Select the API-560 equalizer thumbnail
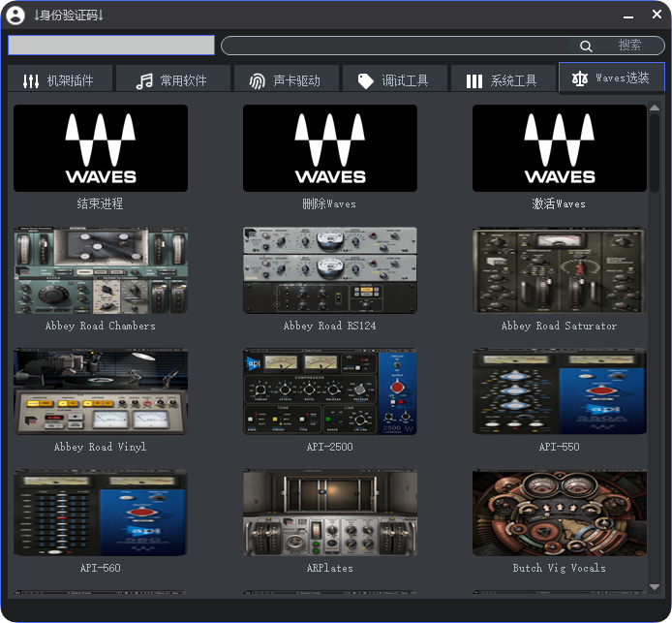The image size is (672, 623). [x=101, y=513]
